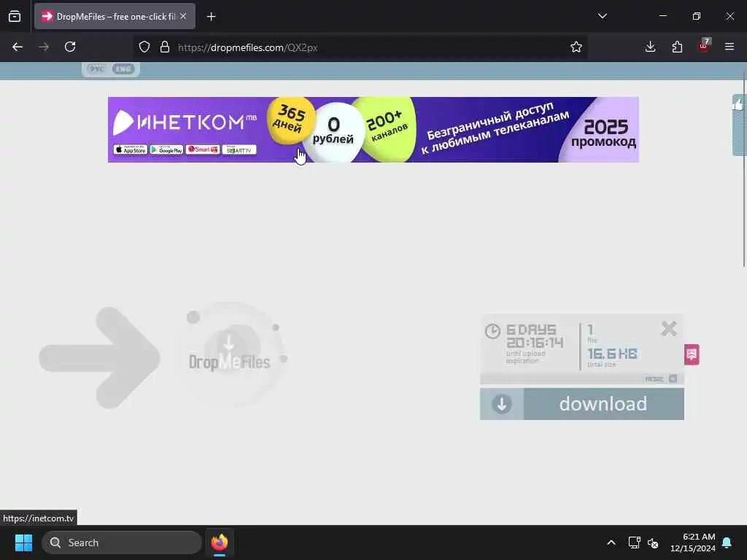The width and height of the screenshot is (747, 560).
Task: Click the network display tray icon
Action: coord(634,542)
